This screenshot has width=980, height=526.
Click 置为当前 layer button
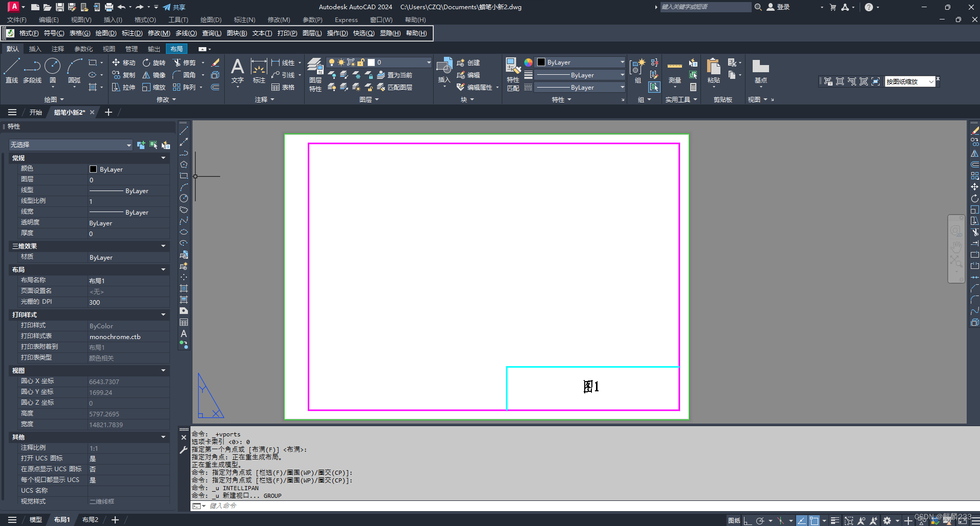pos(395,75)
